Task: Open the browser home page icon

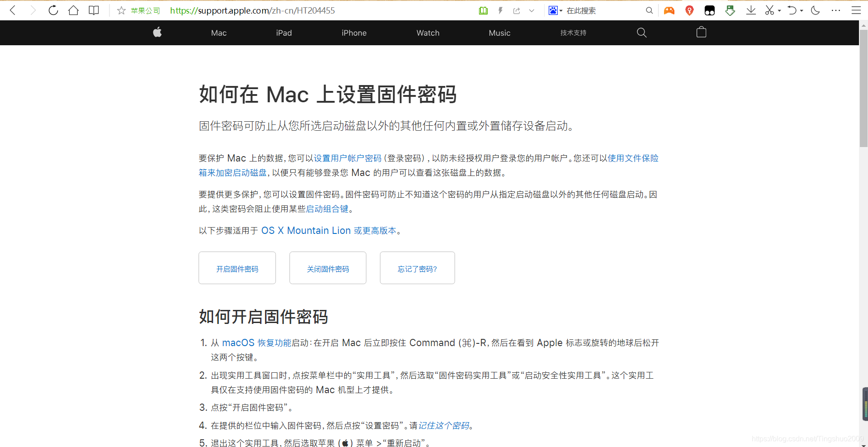Action: (73, 10)
